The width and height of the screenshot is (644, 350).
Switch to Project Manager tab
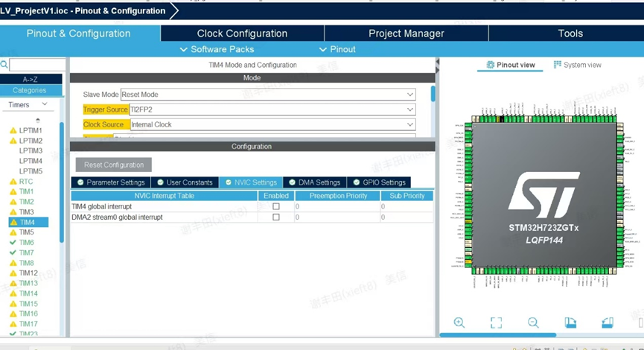click(x=407, y=34)
